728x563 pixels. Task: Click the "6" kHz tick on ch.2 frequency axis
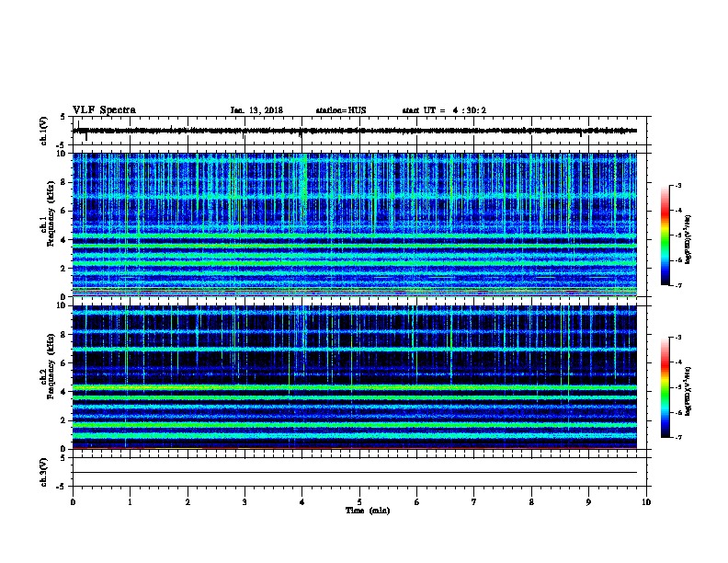(x=63, y=363)
